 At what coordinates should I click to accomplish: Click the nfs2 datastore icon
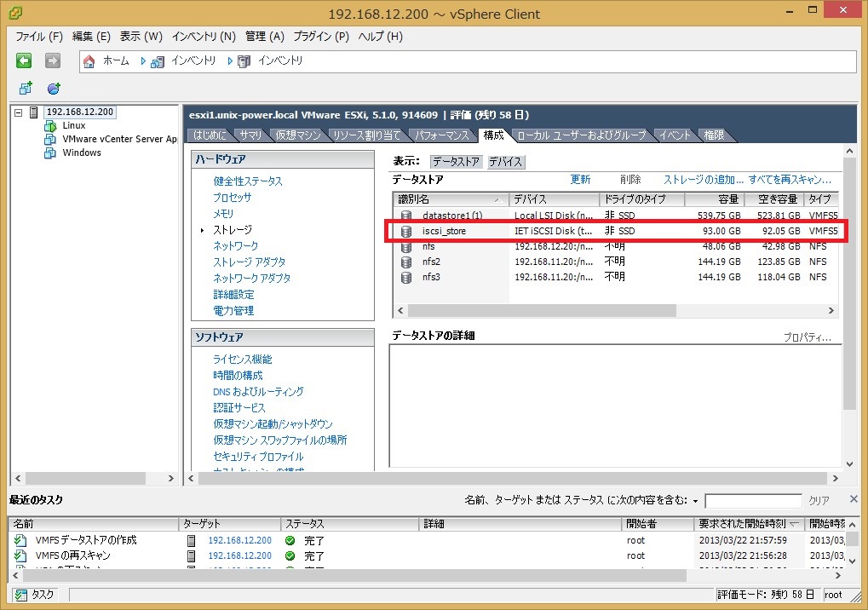click(x=406, y=262)
